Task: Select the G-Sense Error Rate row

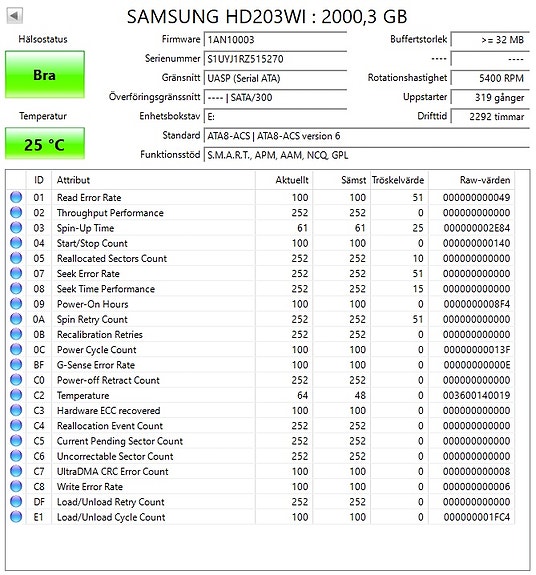Action: 260,365
